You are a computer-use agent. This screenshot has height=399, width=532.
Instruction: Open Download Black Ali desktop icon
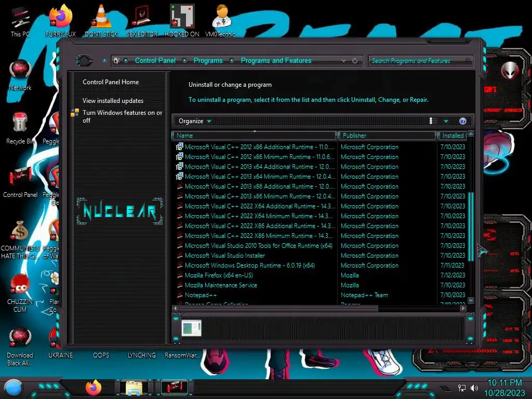click(20, 347)
